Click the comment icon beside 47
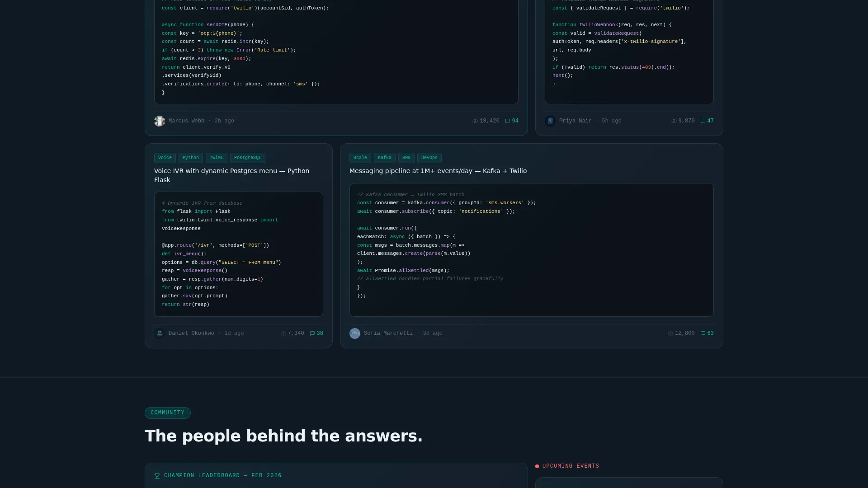The height and width of the screenshot is (488, 868). (x=703, y=121)
